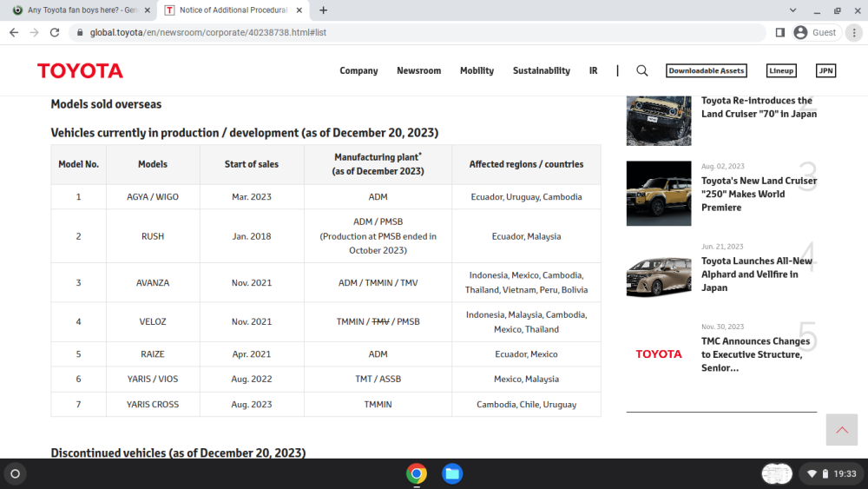Click the 'Manufacturing plant' column header
This screenshot has width=868, height=489.
pyautogui.click(x=378, y=164)
